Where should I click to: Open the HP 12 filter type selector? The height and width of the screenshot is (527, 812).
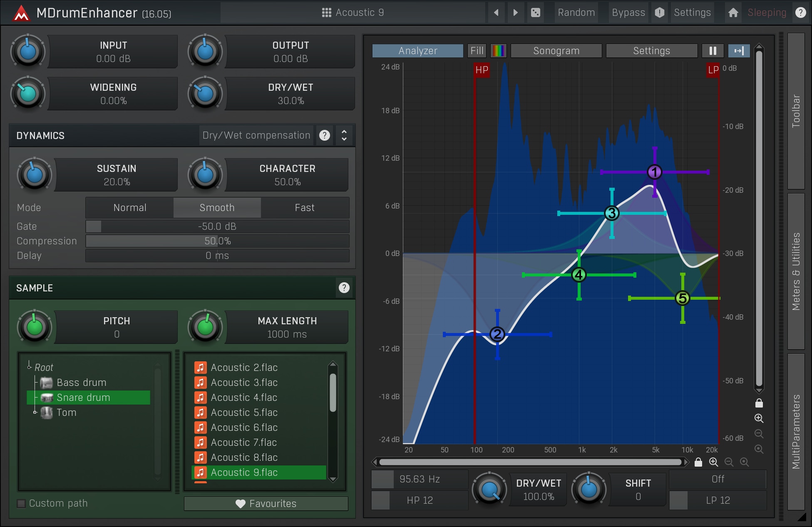click(x=420, y=500)
